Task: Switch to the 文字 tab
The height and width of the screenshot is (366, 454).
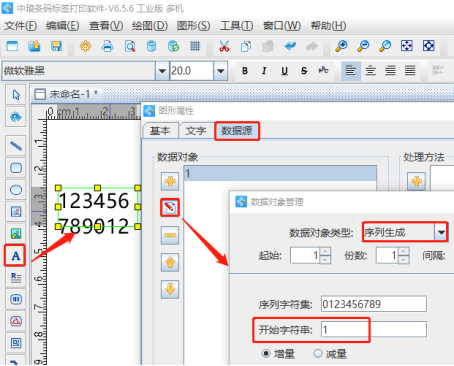Action: pos(195,131)
